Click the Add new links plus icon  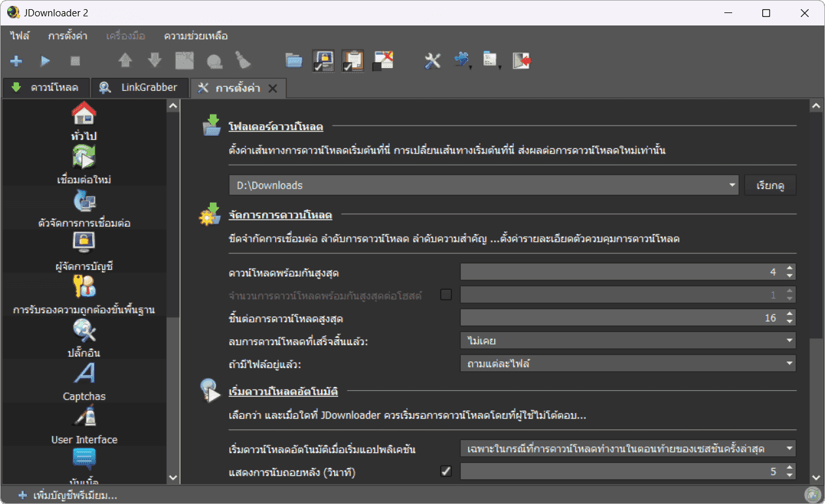coord(16,61)
